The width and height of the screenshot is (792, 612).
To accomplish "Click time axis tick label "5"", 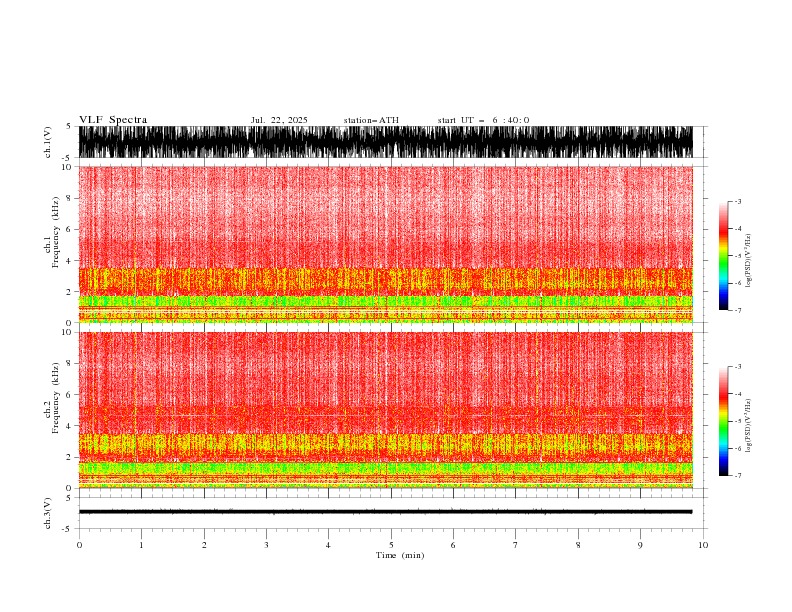I will point(391,545).
